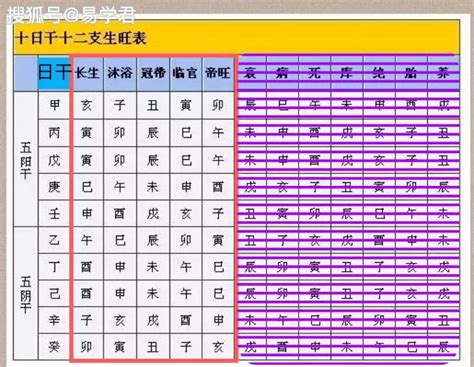Click 未 in 丁 row under 冠带
This screenshot has height=367, width=474.
coord(153,267)
